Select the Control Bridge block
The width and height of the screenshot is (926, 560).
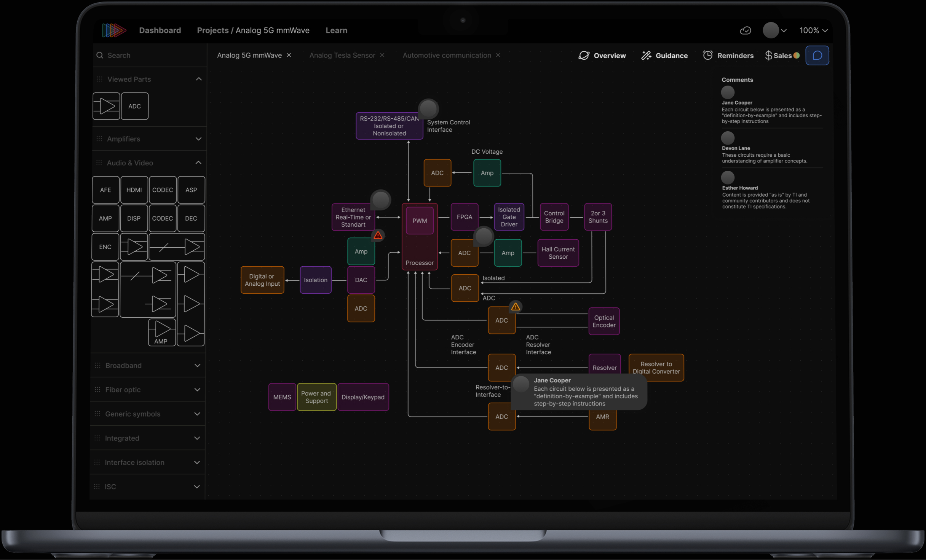554,217
